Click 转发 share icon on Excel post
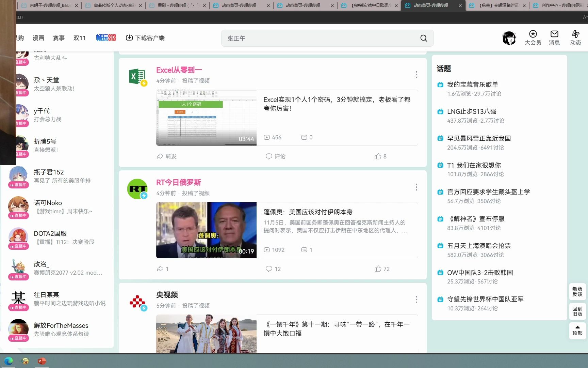The image size is (588, 368). (x=160, y=156)
